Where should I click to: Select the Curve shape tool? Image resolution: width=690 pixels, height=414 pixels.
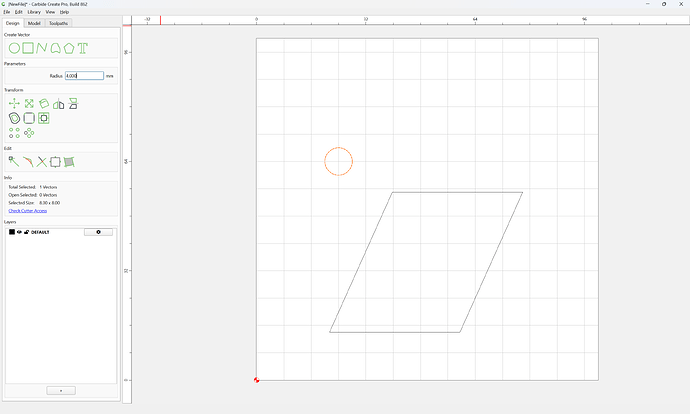[x=55, y=48]
